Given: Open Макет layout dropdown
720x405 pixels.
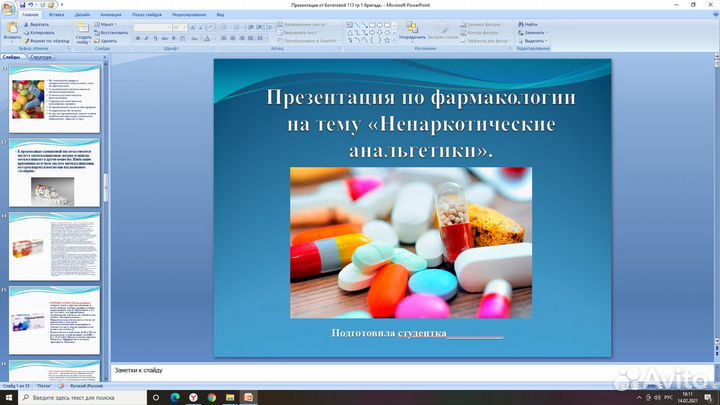Looking at the screenshot, I should coord(106,24).
